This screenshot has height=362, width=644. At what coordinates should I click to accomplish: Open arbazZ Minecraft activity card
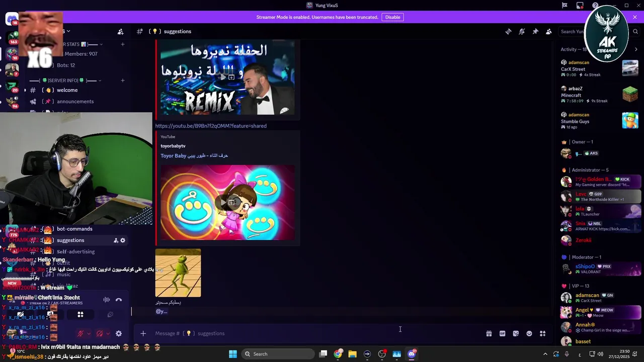600,95
